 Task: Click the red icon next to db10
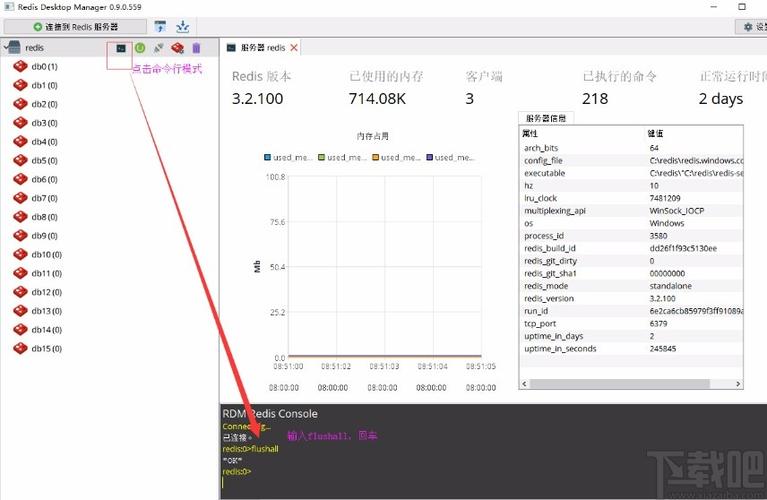20,254
